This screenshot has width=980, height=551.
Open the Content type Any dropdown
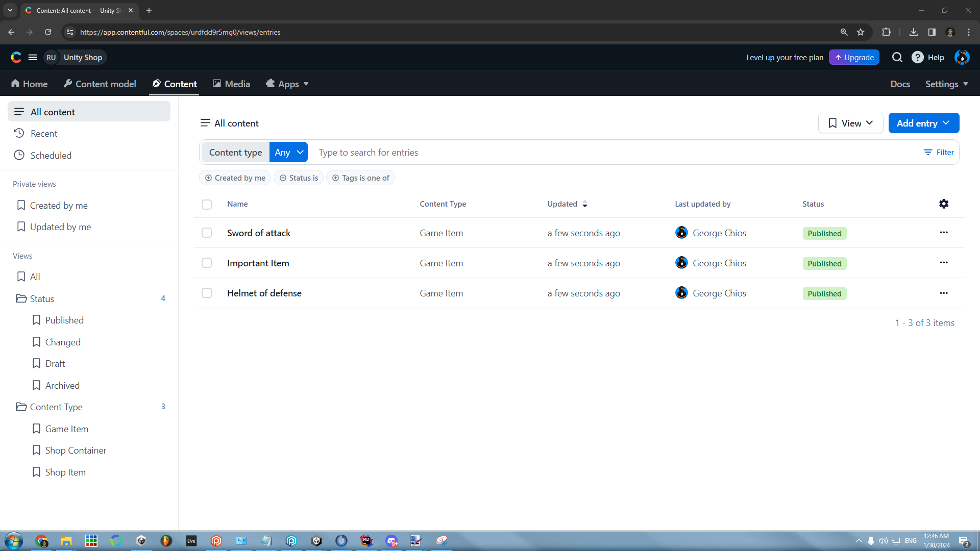click(x=288, y=152)
